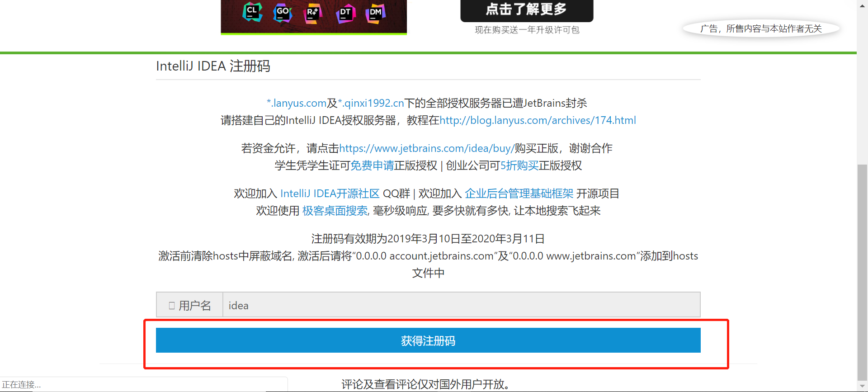Click the 免费申请 student license link
The image size is (868, 392).
pos(372,165)
